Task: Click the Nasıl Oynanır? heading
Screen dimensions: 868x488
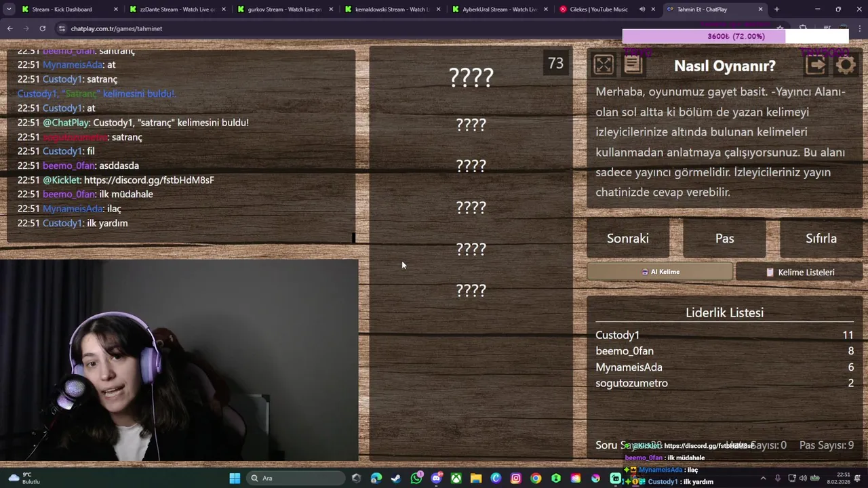Action: tap(724, 66)
